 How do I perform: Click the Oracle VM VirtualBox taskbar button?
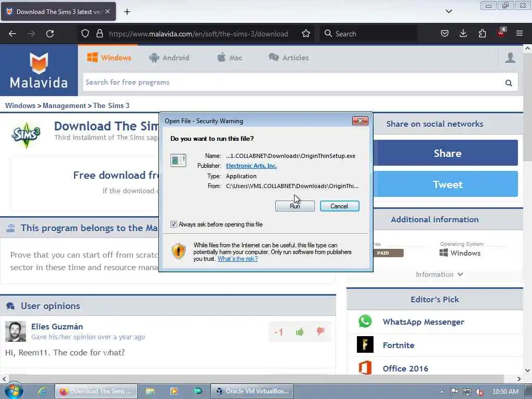tap(252, 391)
